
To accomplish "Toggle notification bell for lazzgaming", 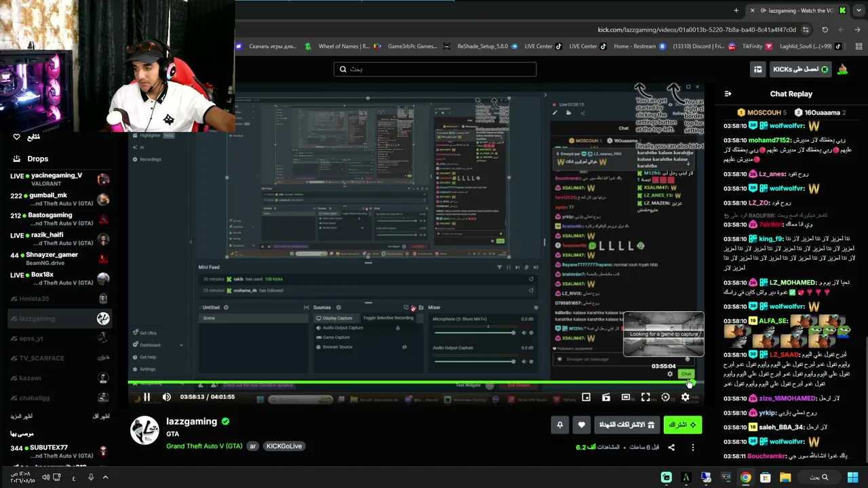I will tap(559, 425).
